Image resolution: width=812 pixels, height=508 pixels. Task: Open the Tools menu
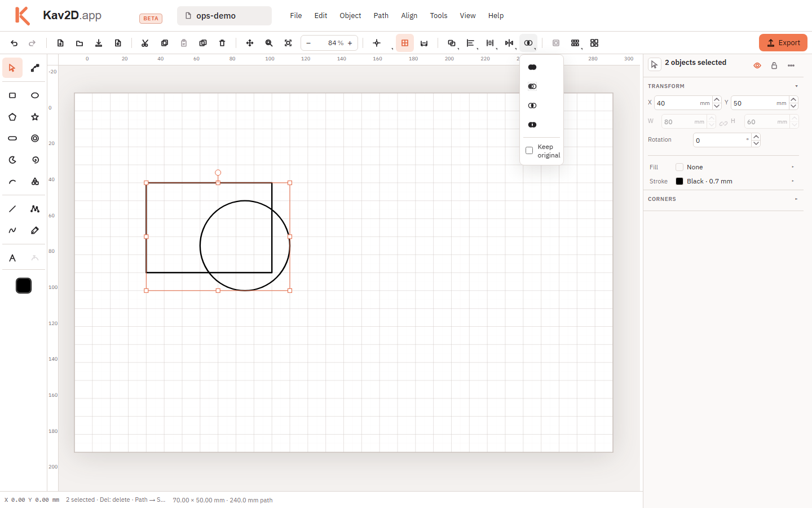pos(439,16)
